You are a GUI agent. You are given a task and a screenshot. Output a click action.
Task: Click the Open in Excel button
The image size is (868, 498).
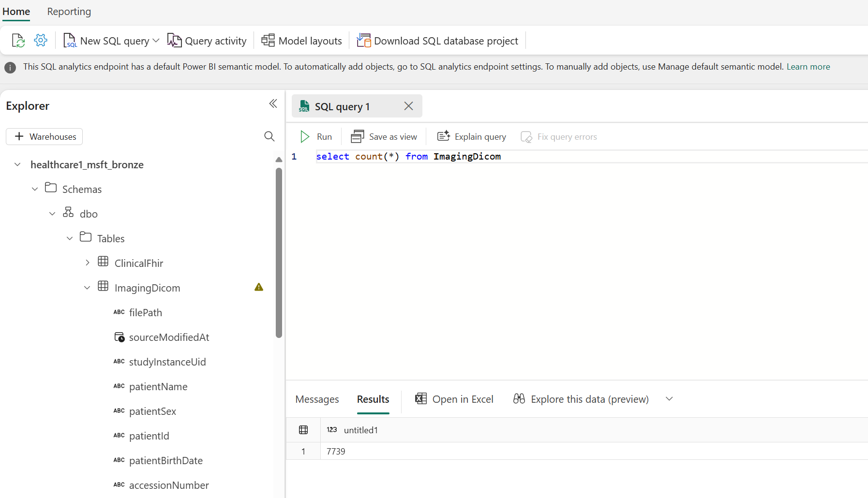[454, 399]
